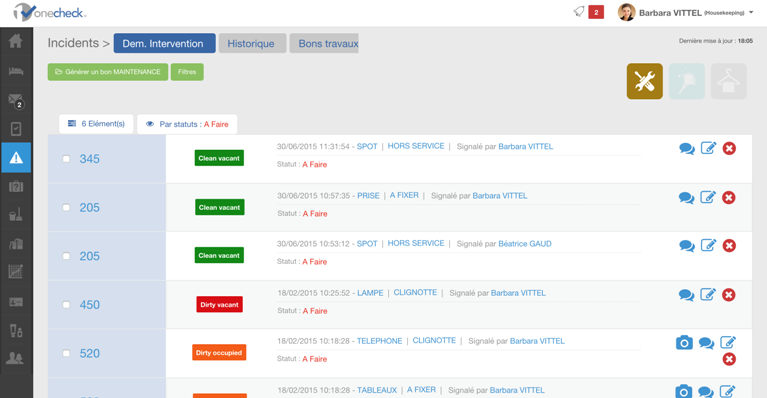Select the warning incidents icon in sidebar
The height and width of the screenshot is (398, 767).
[16, 157]
